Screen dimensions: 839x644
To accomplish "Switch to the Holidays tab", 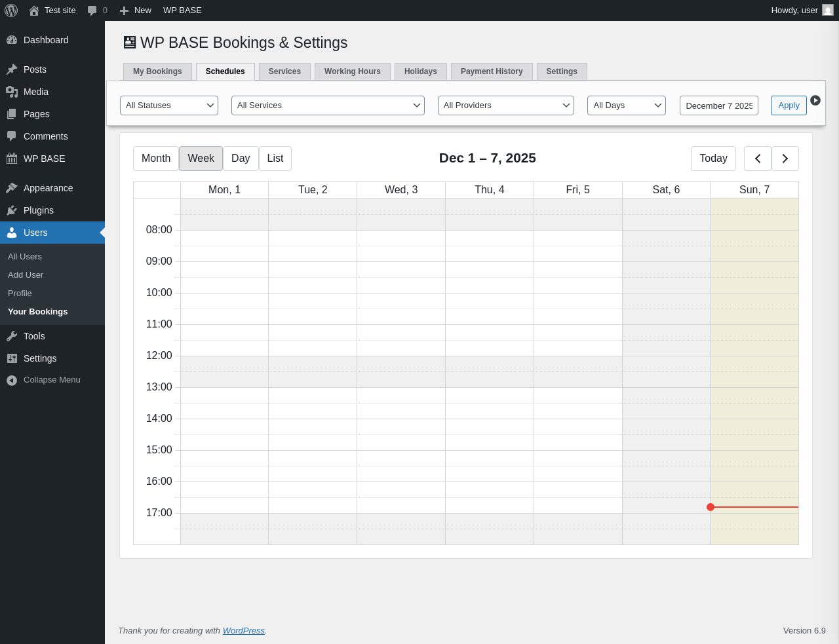I will pyautogui.click(x=421, y=71).
